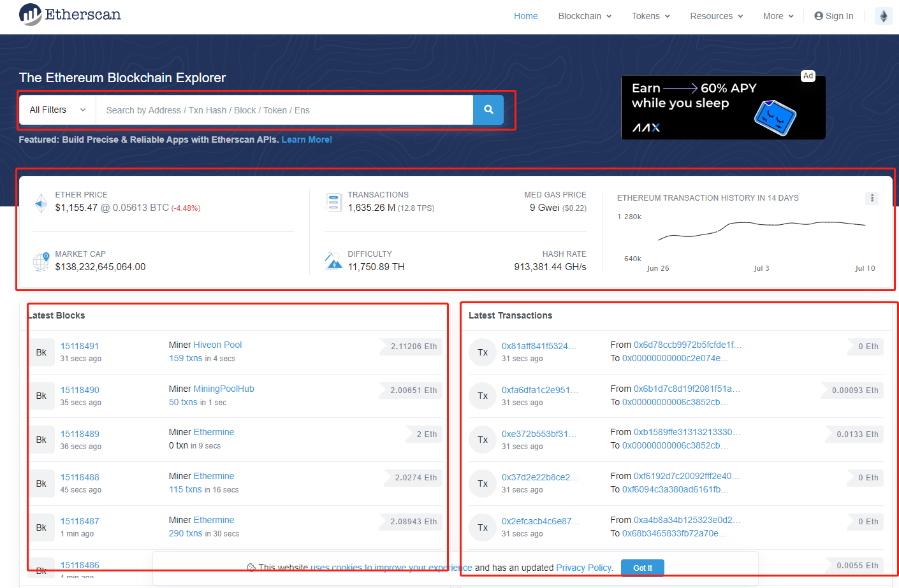The image size is (899, 588).
Task: Click Tx icon for 0x37d2e22b8ce2
Action: 483,484
